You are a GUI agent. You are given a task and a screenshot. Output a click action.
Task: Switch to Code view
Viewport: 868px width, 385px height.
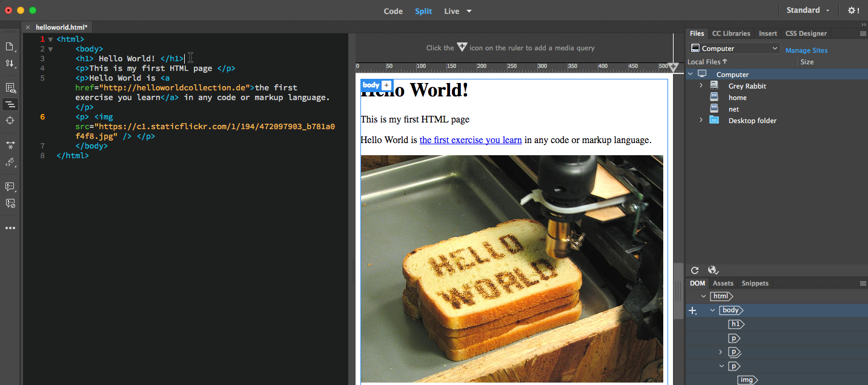click(393, 11)
